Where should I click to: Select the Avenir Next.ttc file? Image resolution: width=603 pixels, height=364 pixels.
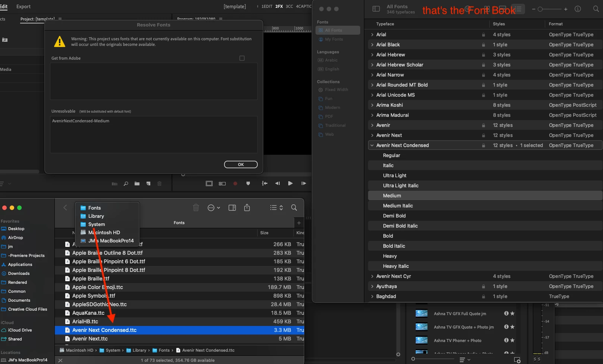click(179, 339)
